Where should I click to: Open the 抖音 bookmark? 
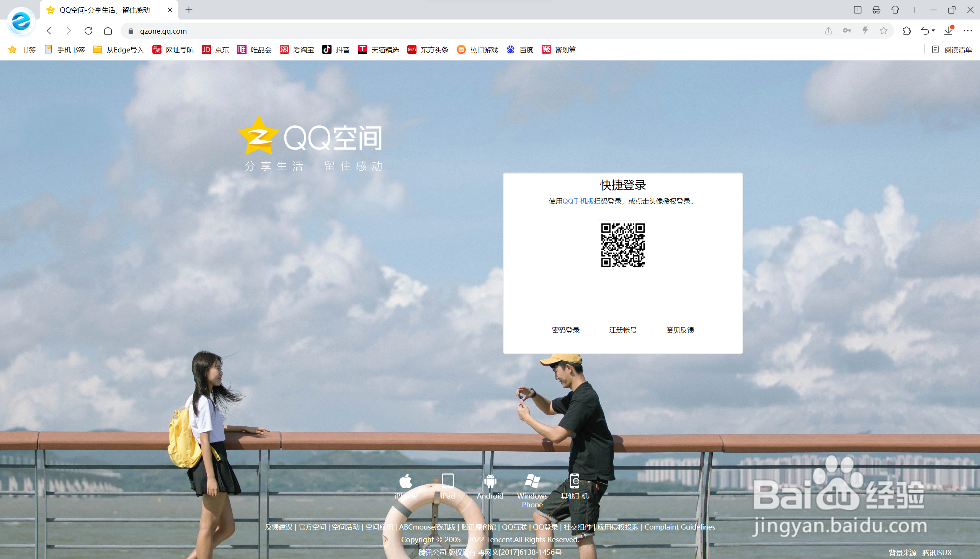[x=335, y=49]
